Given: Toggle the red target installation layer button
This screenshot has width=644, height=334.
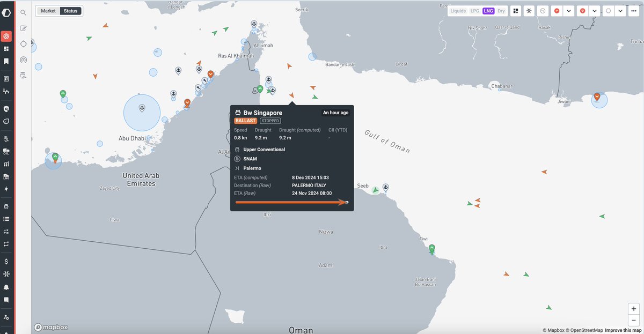Looking at the screenshot, I should coord(582,11).
